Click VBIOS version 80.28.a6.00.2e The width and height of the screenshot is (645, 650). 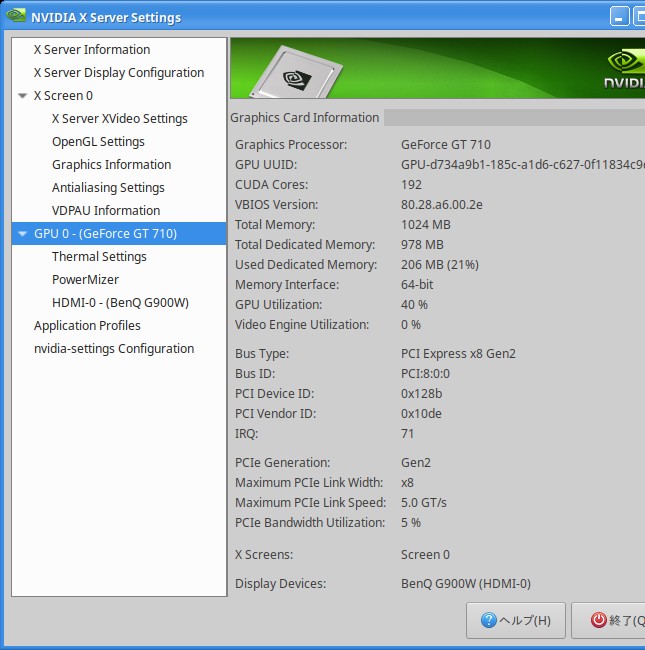point(441,205)
